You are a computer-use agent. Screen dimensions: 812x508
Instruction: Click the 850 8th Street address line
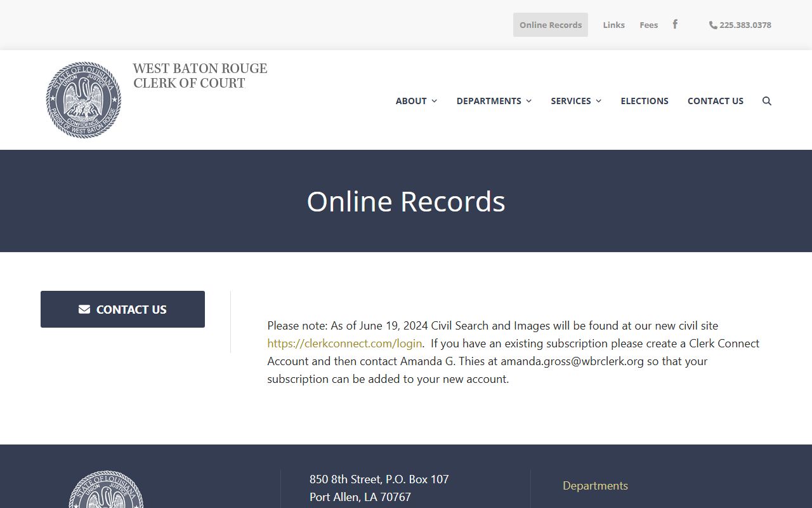point(379,479)
